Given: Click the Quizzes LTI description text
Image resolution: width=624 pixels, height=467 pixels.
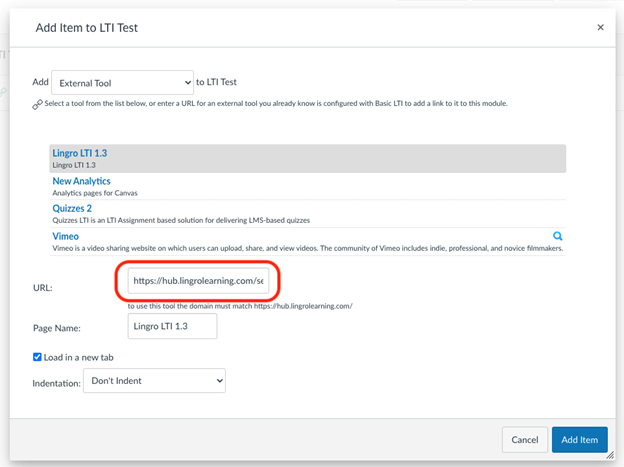Looking at the screenshot, I should (x=181, y=220).
